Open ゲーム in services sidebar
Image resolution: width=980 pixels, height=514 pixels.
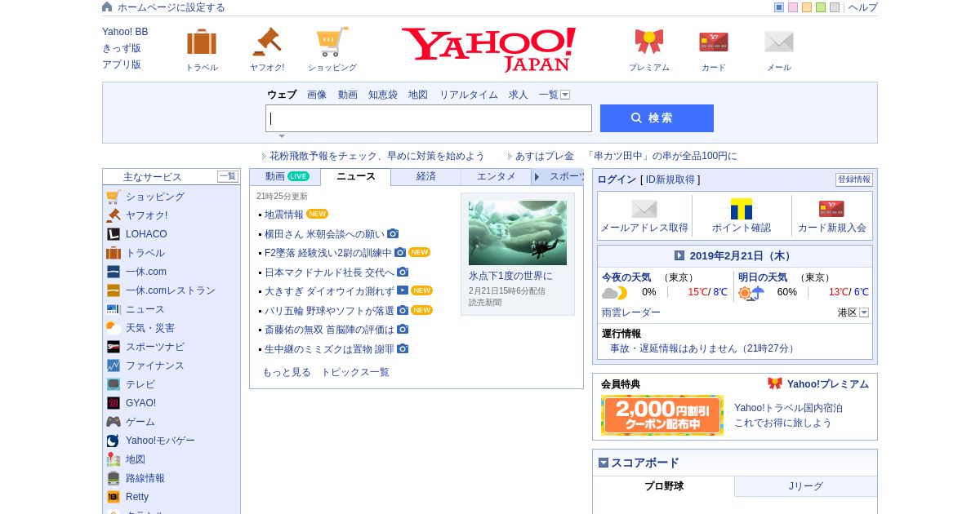point(140,422)
